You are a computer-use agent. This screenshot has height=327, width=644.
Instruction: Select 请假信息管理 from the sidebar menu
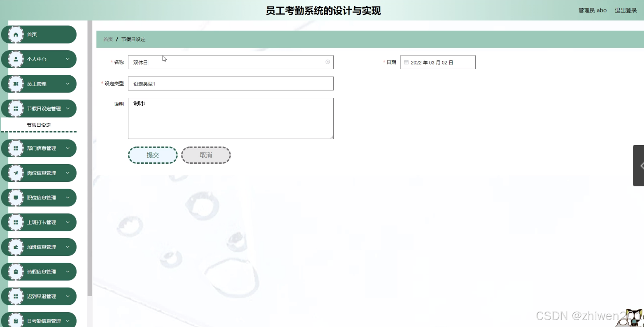click(41, 271)
